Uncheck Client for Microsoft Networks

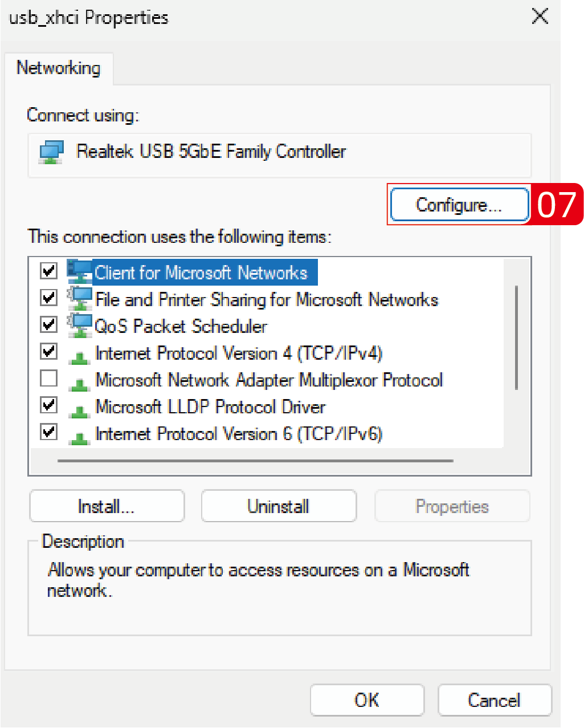(x=49, y=271)
